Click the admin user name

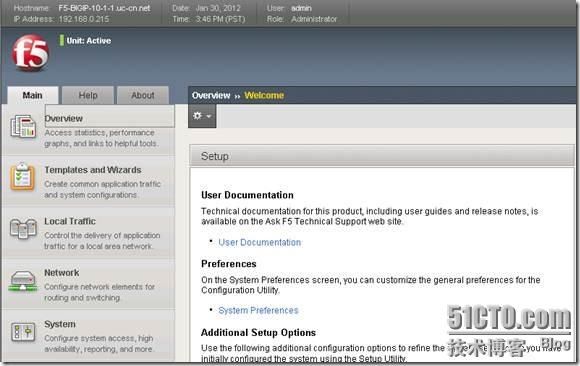301,8
